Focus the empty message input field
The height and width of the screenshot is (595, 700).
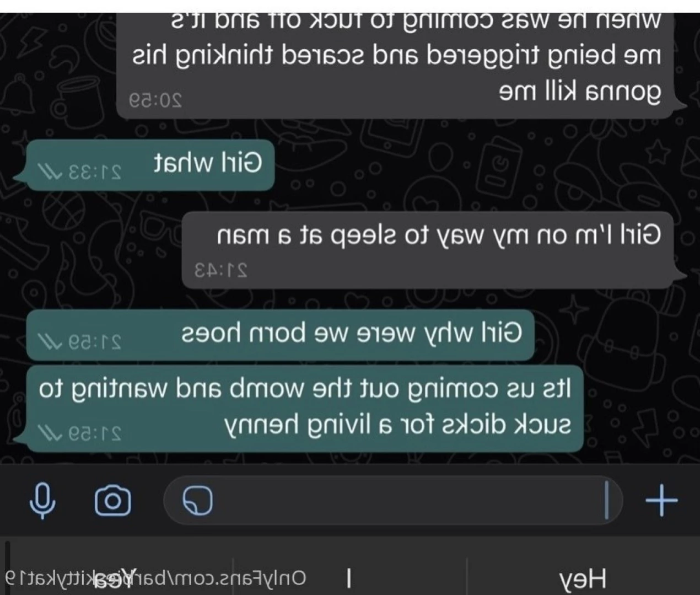(x=393, y=501)
